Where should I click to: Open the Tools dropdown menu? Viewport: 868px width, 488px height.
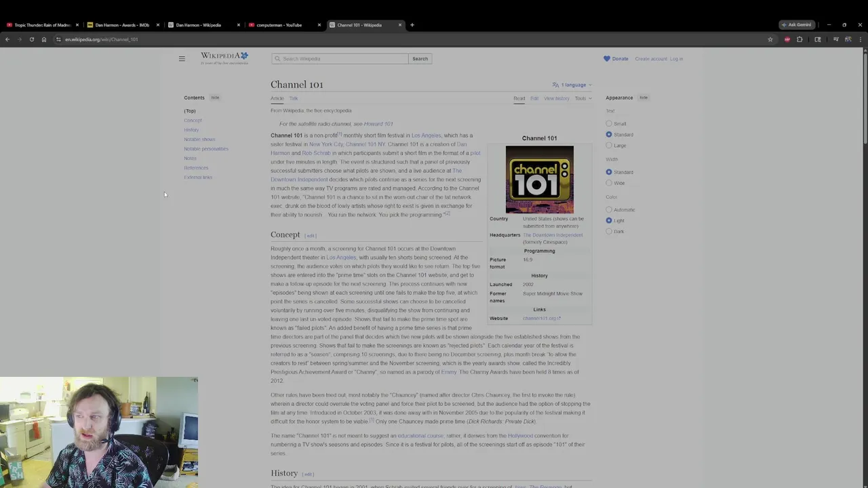(x=583, y=98)
